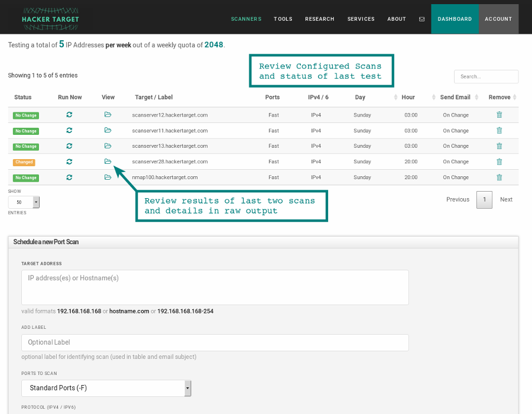Click No Change badge for scanserver11
Screen dimensions: 532x414
point(26,131)
